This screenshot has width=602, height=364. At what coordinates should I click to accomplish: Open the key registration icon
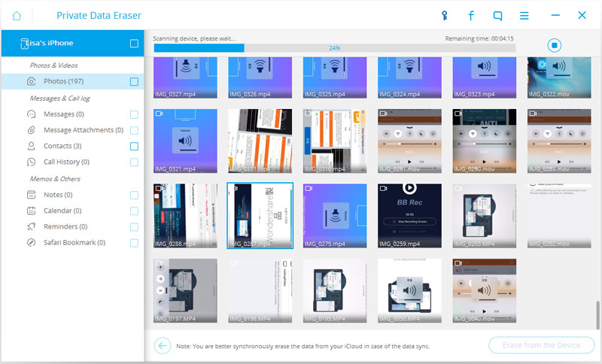pos(444,16)
